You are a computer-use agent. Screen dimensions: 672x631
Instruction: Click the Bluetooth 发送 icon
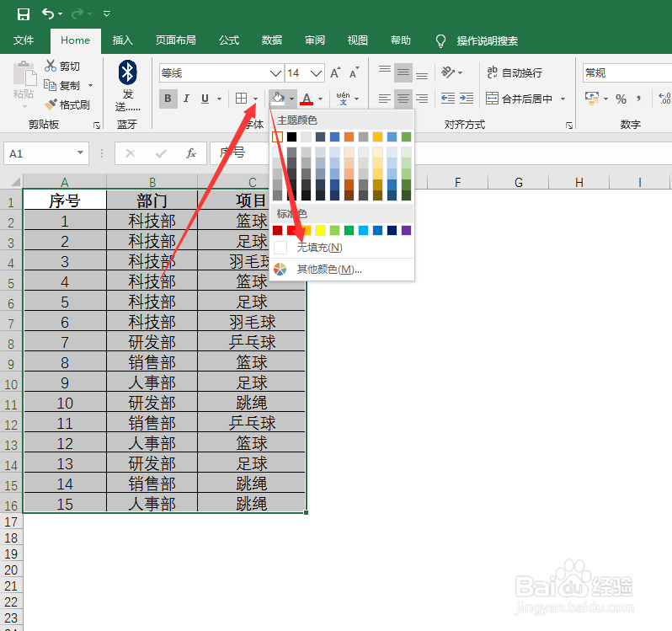click(x=127, y=72)
